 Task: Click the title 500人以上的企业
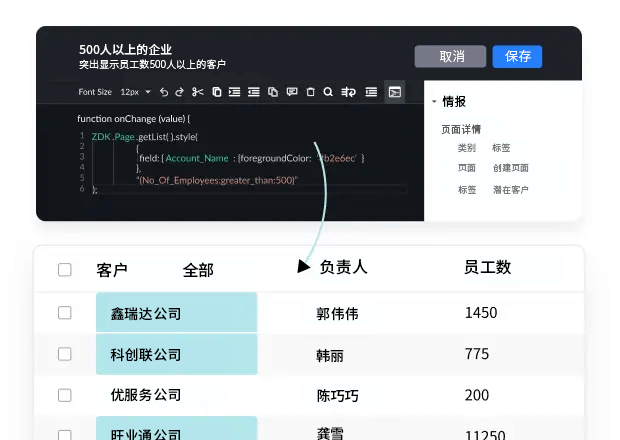pos(125,49)
